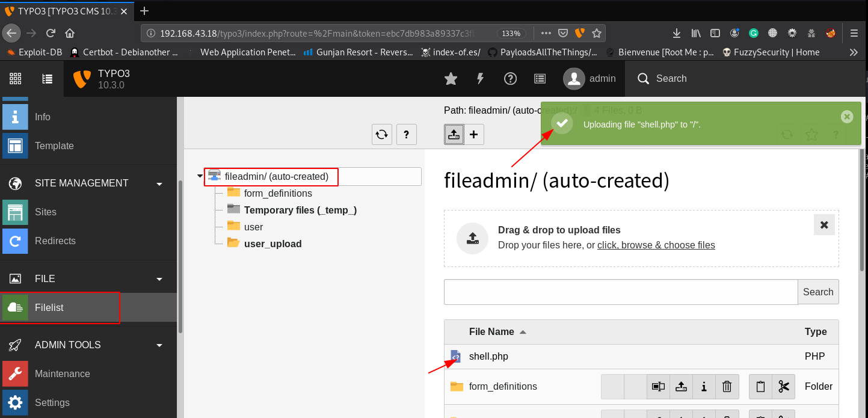
Task: Click the plus icon to create new file
Action: click(473, 135)
